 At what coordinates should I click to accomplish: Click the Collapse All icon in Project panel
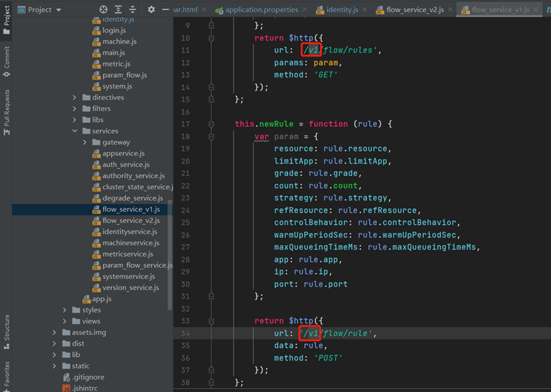132,10
